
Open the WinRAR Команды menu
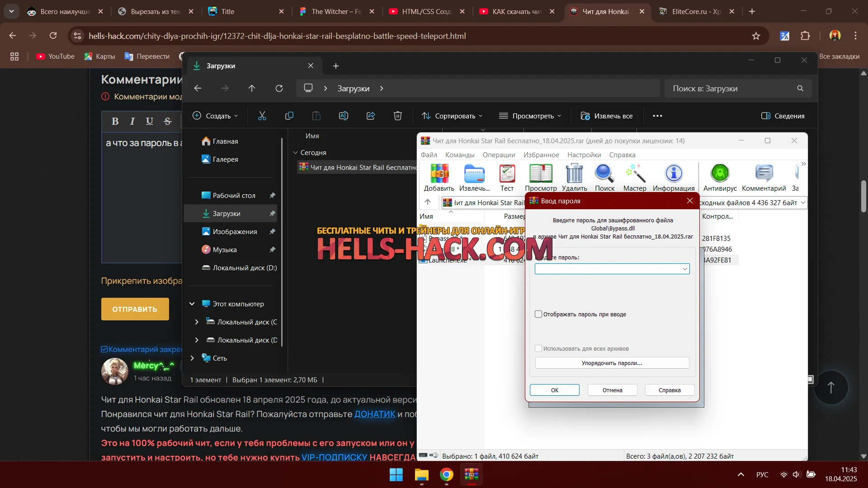coord(460,155)
